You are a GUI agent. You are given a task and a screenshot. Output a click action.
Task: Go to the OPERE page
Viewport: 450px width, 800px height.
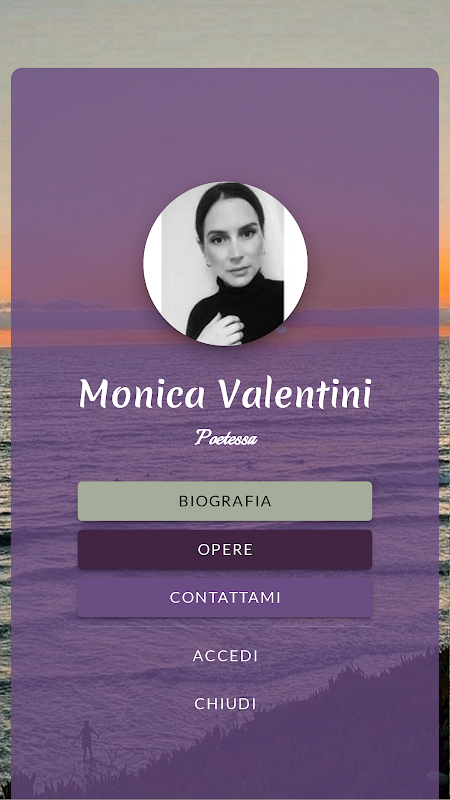224,549
